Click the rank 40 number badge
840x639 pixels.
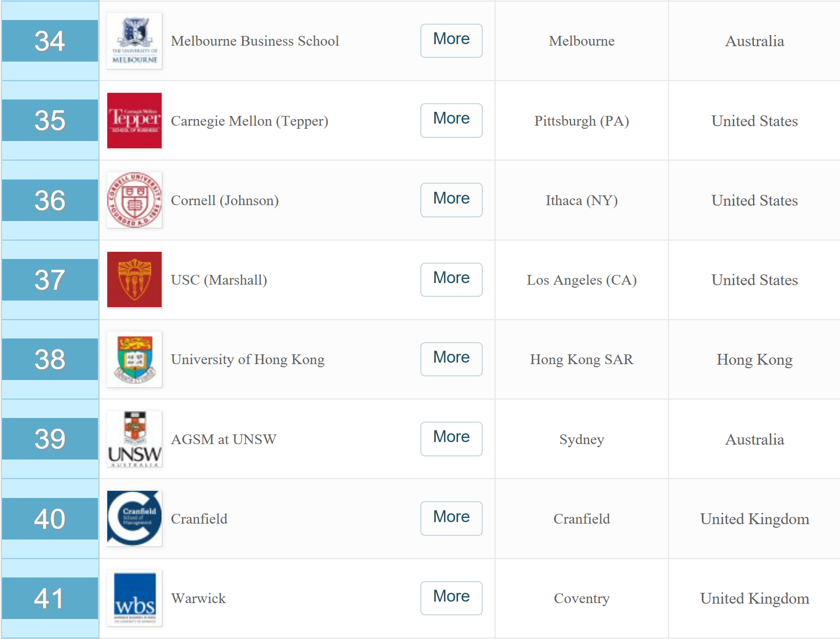(50, 518)
